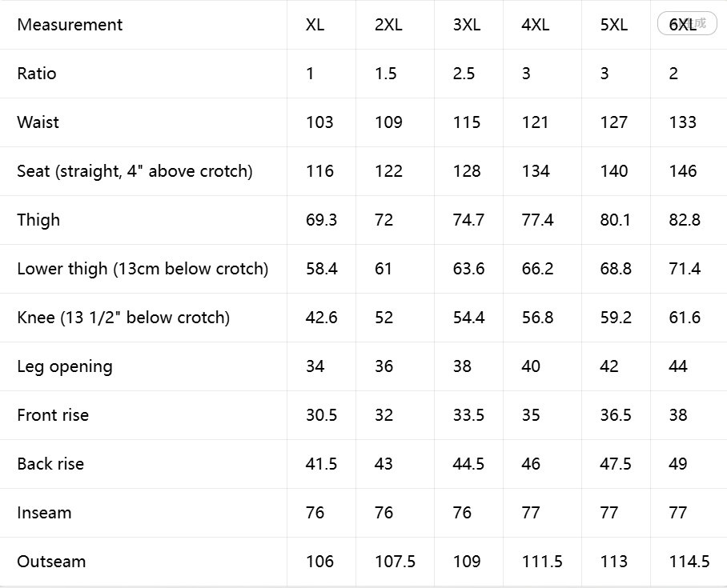Select the Seat (straight, 4" above crotch) label
The image size is (727, 588).
[x=135, y=171]
